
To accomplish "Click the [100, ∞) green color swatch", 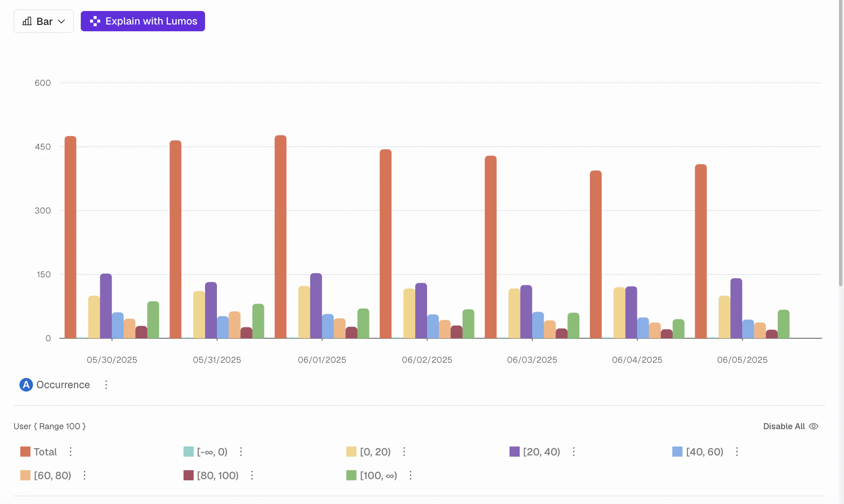I will click(x=351, y=475).
